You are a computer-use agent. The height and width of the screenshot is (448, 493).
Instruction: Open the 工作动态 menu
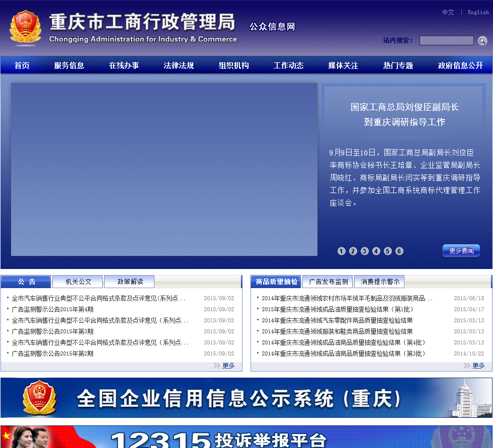coord(288,65)
